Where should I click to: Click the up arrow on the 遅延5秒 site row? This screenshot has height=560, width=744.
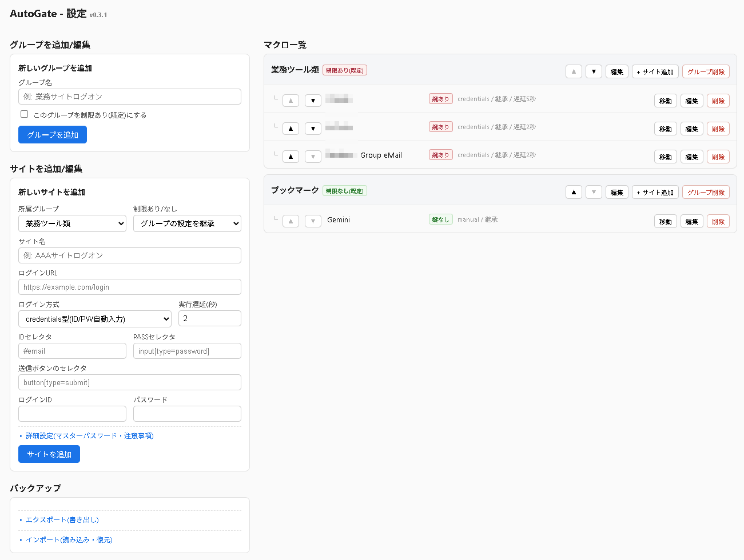tap(291, 101)
